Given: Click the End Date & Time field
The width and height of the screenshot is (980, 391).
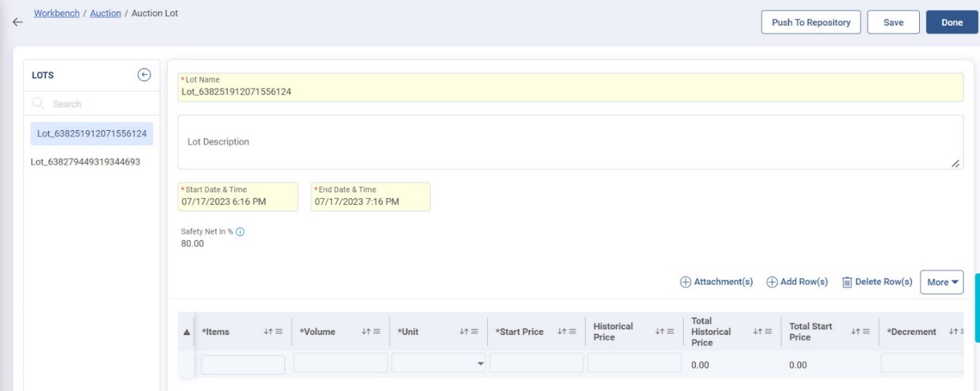Looking at the screenshot, I should click(x=370, y=197).
